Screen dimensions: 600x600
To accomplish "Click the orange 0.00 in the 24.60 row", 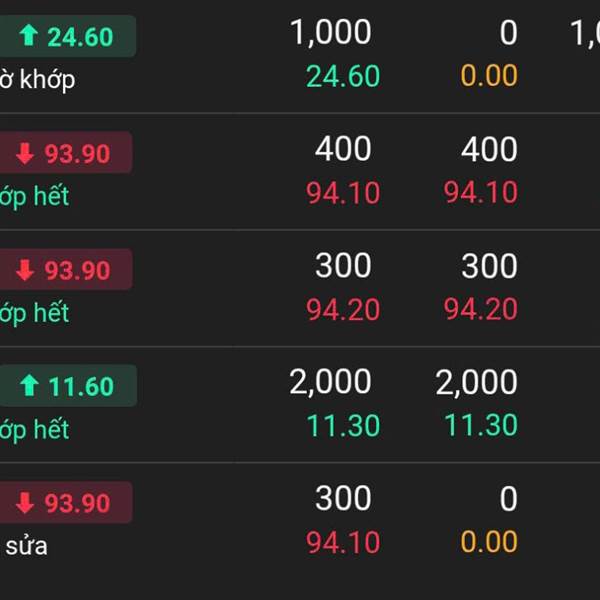I will (489, 76).
